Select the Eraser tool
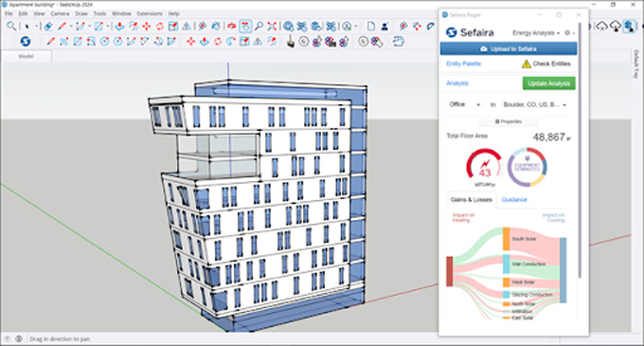The height and width of the screenshot is (346, 644). point(48,27)
